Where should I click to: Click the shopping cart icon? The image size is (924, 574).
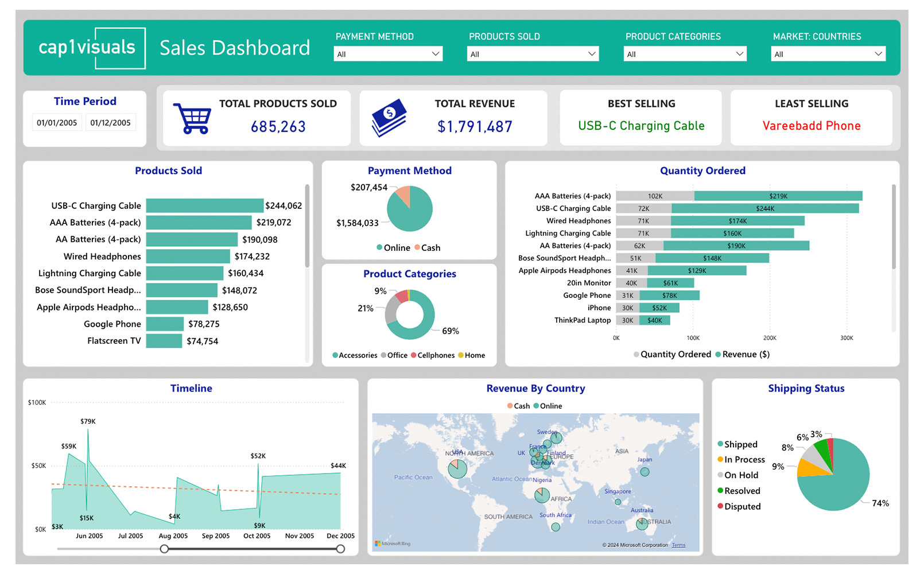192,118
